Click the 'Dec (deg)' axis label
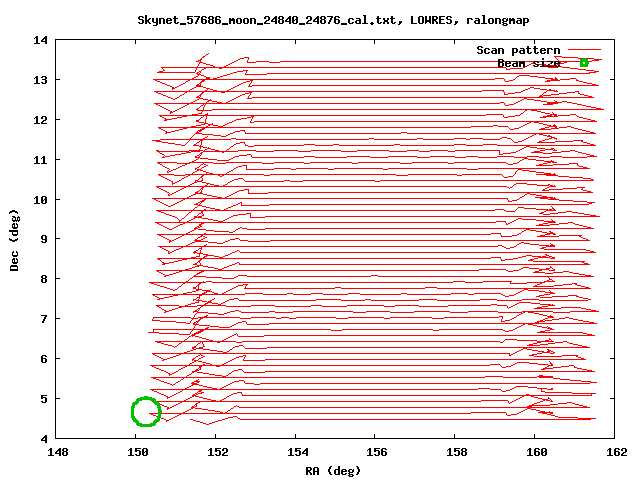 [x=14, y=240]
